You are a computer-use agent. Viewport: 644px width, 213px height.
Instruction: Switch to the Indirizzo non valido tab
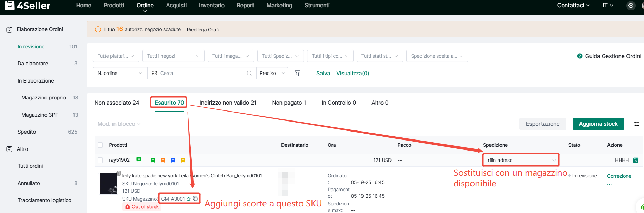[x=228, y=103]
